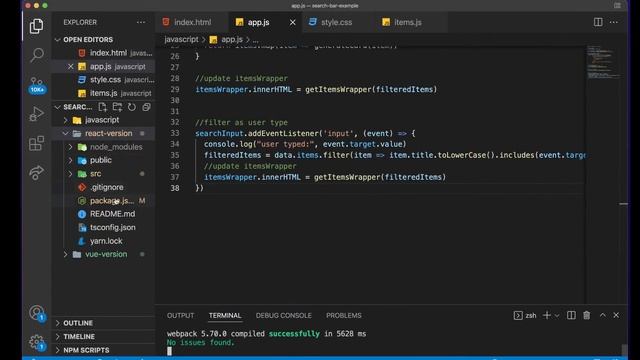Open Source Control view with 10K+ badge
This screenshot has height=360, width=640.
(x=36, y=85)
